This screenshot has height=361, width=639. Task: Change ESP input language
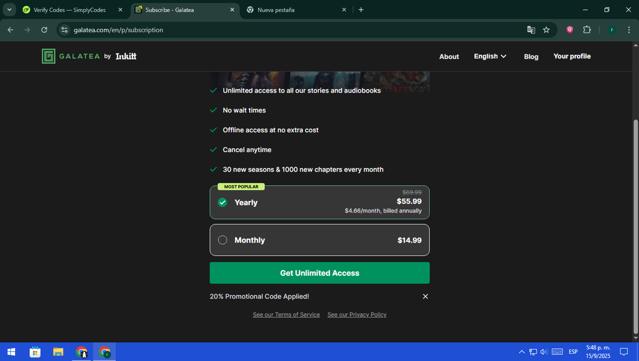coord(573,352)
